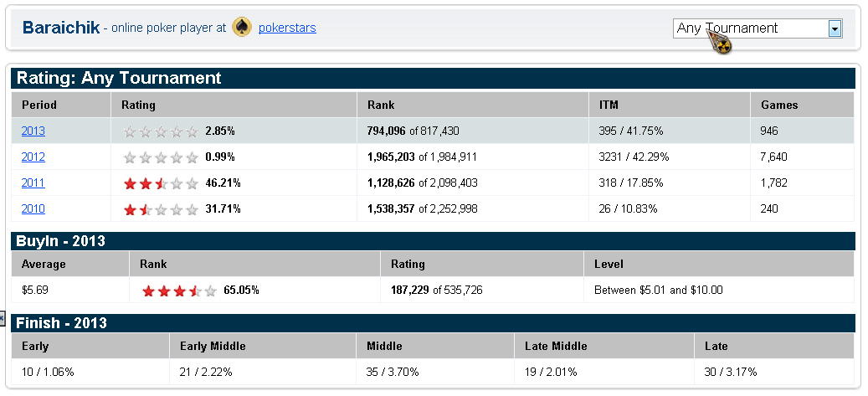Open the 2011 period link
This screenshot has width=868, height=396.
click(x=33, y=183)
